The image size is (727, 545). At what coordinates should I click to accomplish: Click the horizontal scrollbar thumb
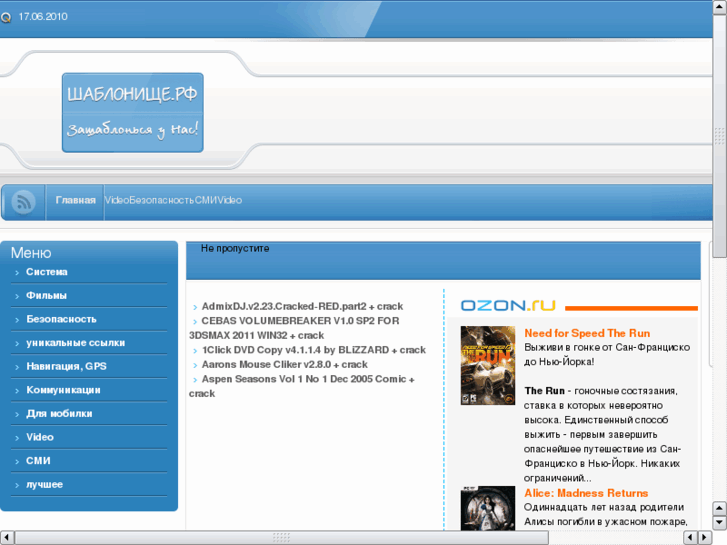pyautogui.click(x=281, y=538)
